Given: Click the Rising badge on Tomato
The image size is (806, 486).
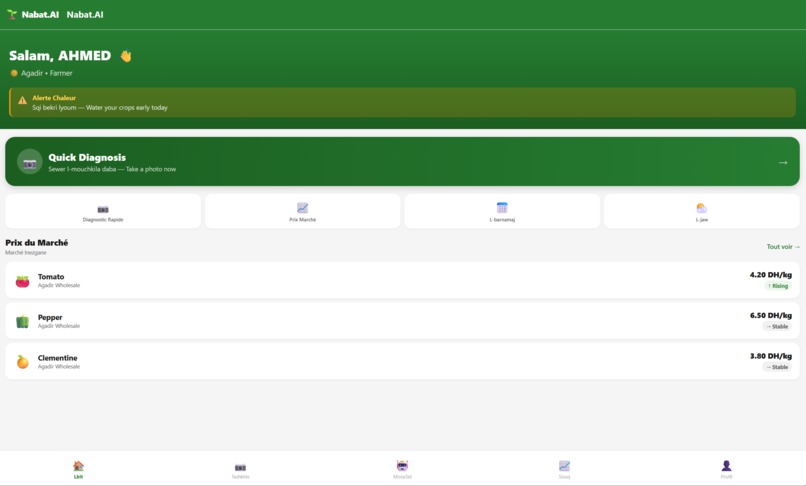Looking at the screenshot, I should (x=778, y=286).
